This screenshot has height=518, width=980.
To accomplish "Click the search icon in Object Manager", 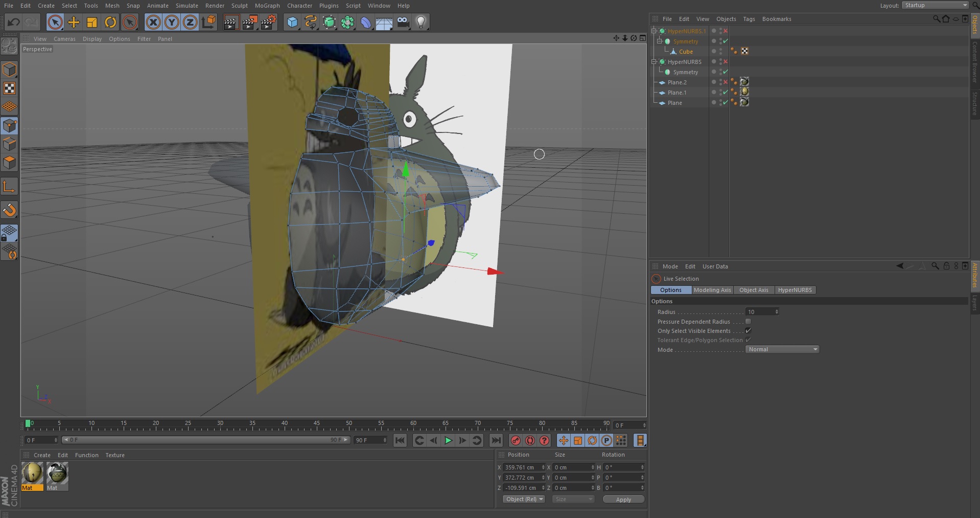I will pos(936,19).
